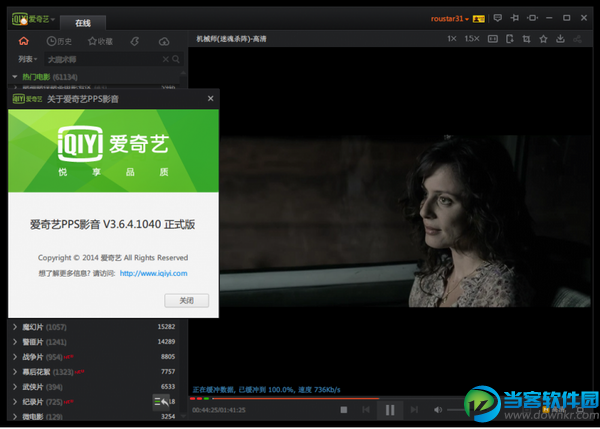Expand the 警匪片 category

(x=15, y=342)
